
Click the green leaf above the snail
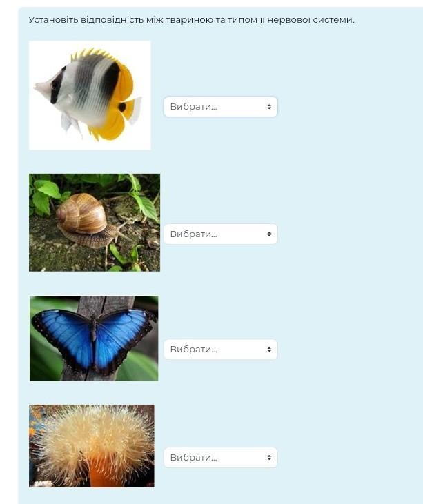49,190
